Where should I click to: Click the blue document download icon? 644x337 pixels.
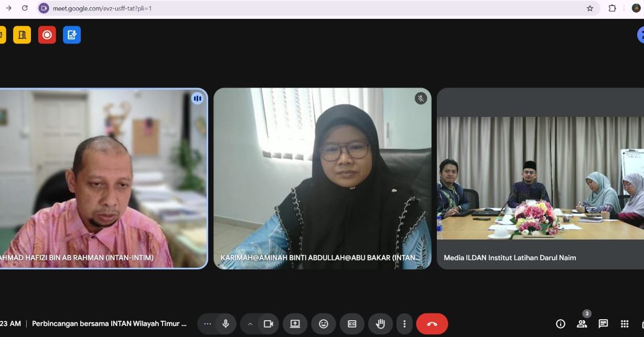pyautogui.click(x=72, y=35)
